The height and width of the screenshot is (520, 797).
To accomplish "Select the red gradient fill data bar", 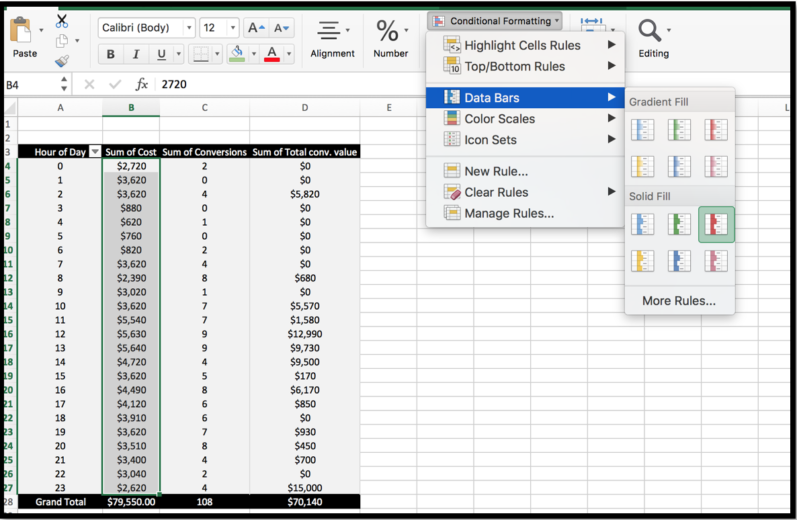I will tap(716, 130).
